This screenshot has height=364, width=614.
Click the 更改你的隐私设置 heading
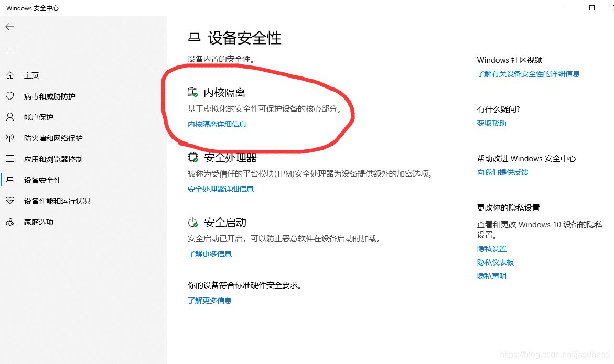pos(508,208)
